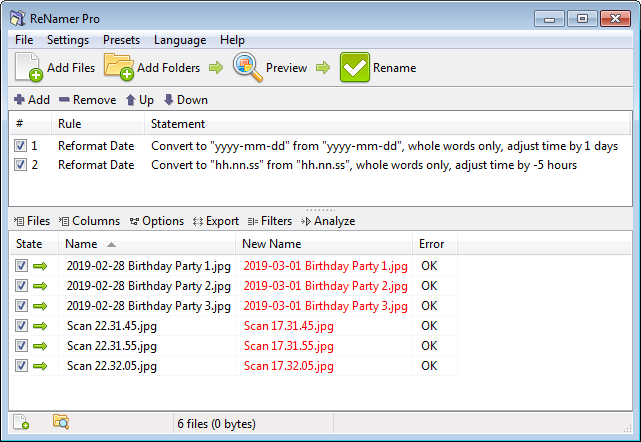The height and width of the screenshot is (442, 641).
Task: Open the Options dropdown button
Action: point(157,221)
